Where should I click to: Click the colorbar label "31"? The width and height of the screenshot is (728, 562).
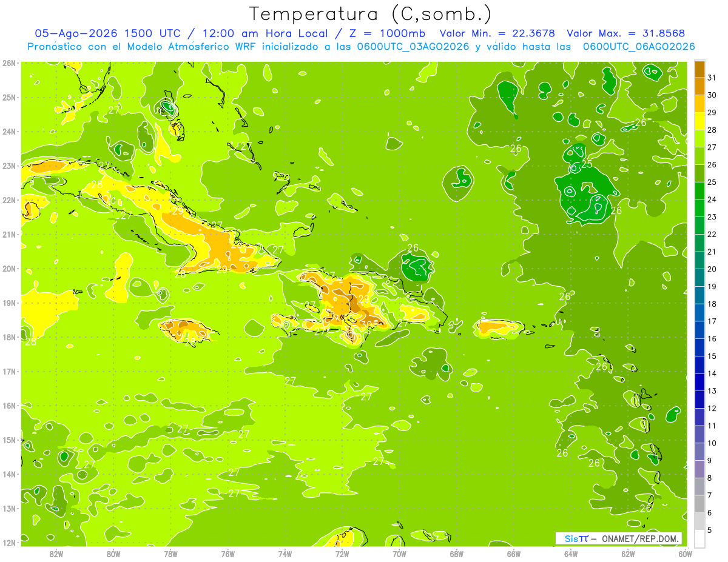point(713,78)
